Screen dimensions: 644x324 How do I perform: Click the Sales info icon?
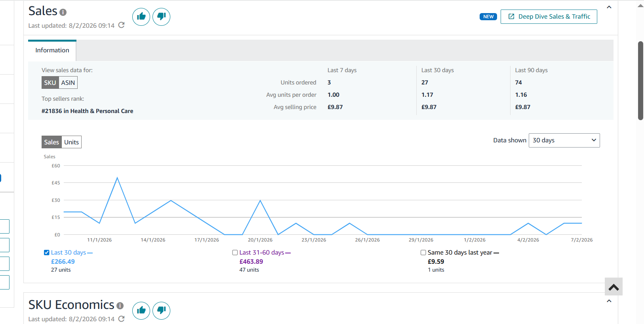point(63,12)
